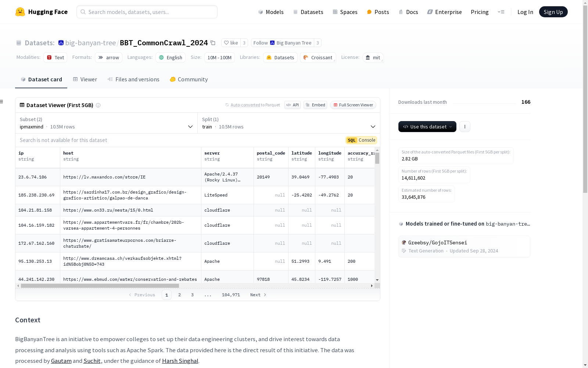This screenshot has width=588, height=368.
Task: Click the ip cell 23.6.74.106
Action: click(37, 177)
